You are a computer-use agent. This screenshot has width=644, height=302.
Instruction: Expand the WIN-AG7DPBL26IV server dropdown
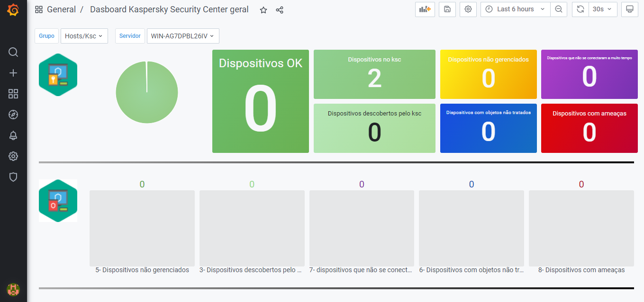coord(183,36)
